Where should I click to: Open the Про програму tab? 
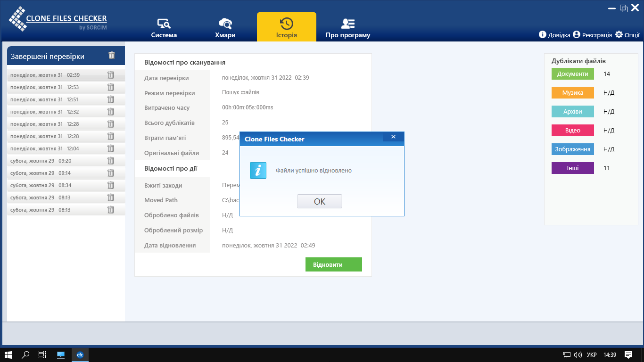pyautogui.click(x=348, y=28)
